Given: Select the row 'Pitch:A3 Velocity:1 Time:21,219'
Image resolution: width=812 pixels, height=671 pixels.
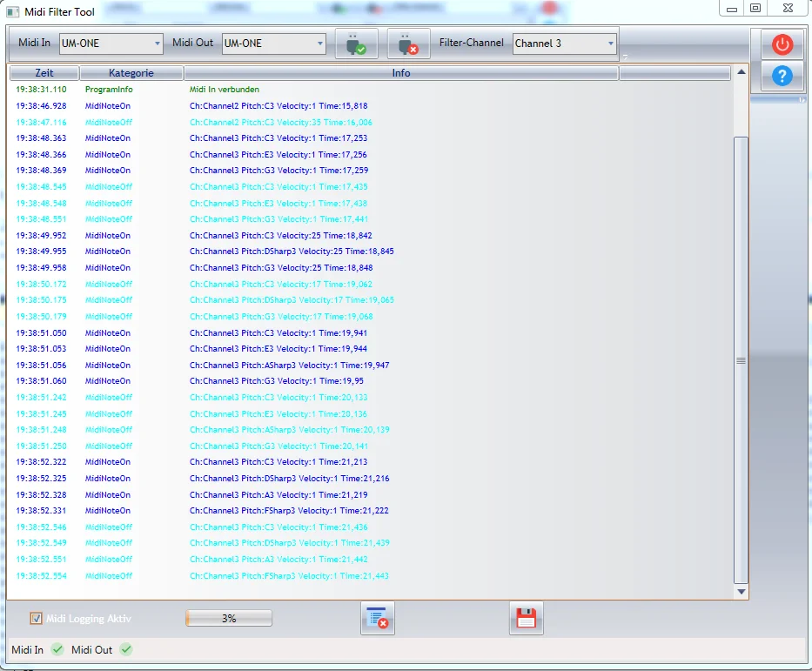Looking at the screenshot, I should (x=370, y=494).
